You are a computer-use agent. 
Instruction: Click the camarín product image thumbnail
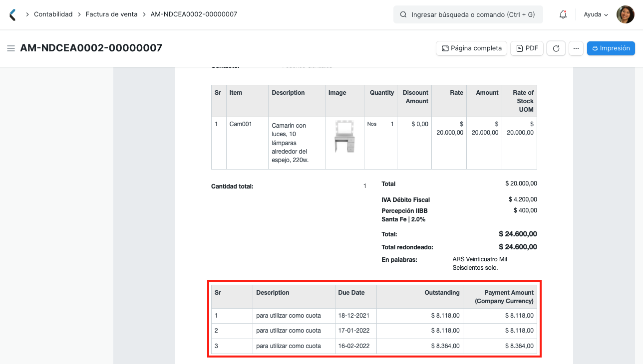click(x=344, y=136)
